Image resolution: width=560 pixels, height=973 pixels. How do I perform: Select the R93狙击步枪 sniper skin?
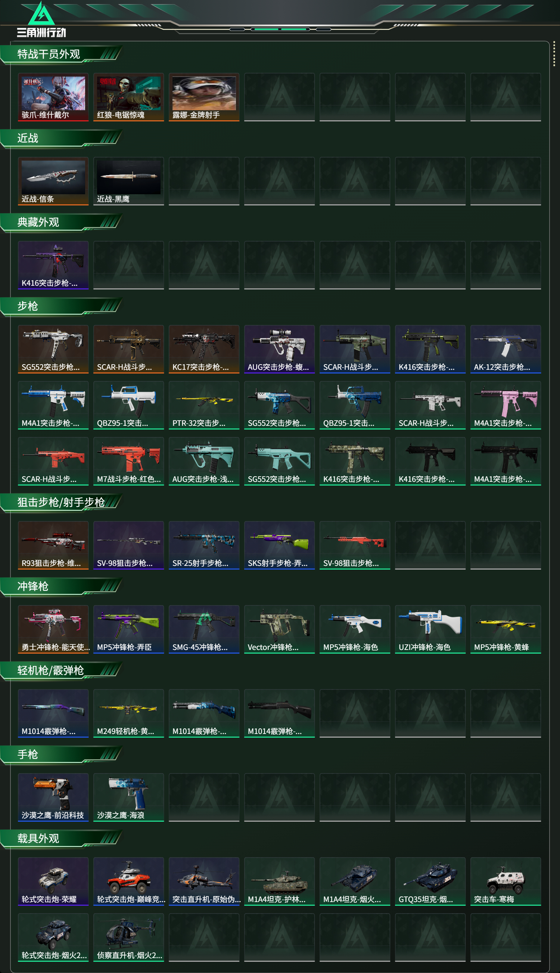coord(53,545)
